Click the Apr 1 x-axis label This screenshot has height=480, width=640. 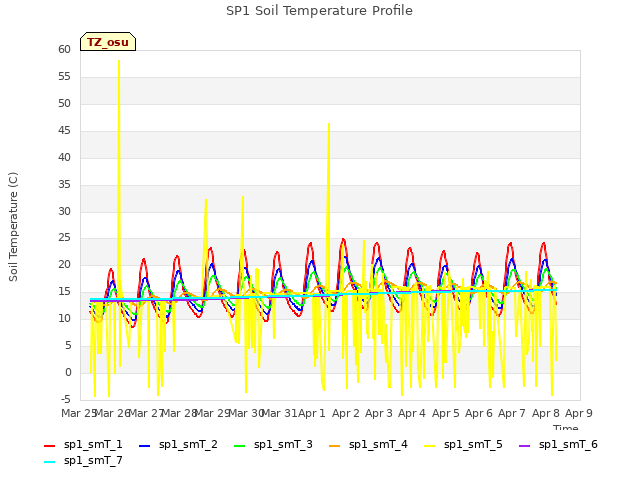[312, 413]
